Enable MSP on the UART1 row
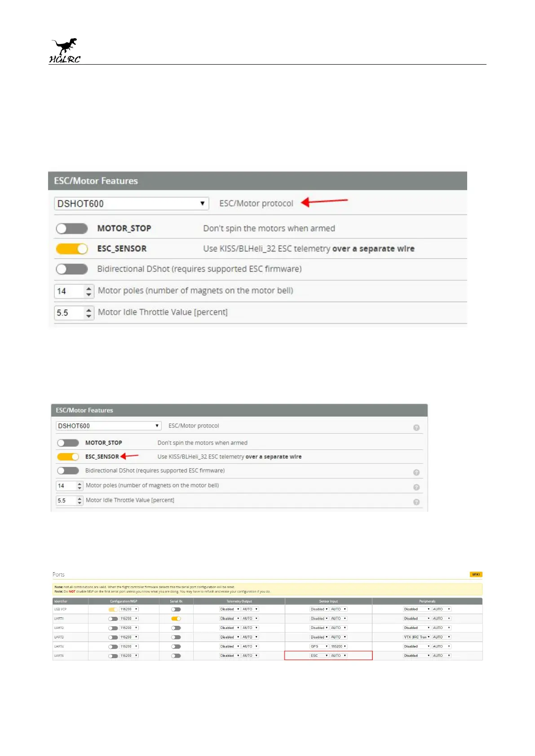Image resolution: width=535 pixels, height=756 pixels. coord(113,619)
